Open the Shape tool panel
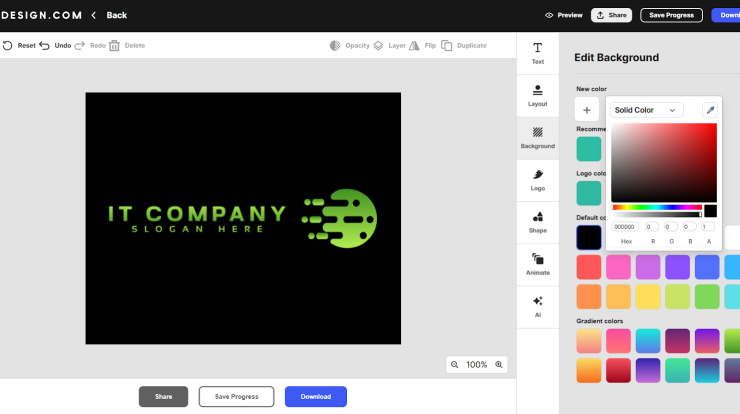 pyautogui.click(x=538, y=221)
